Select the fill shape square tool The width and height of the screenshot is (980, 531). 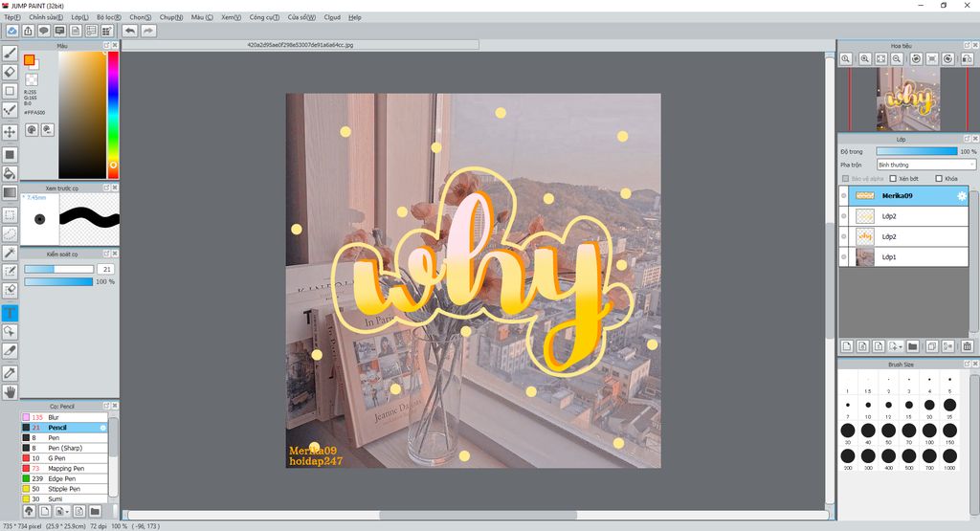tap(10, 154)
